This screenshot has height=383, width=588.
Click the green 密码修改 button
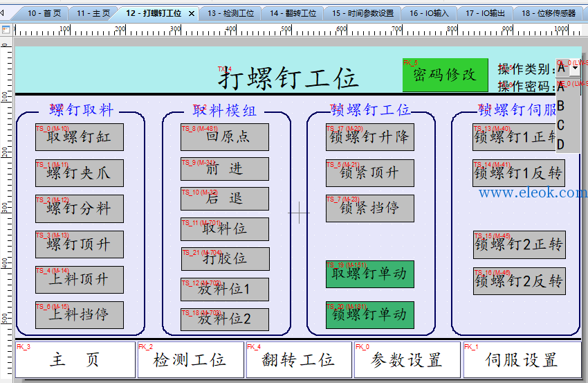click(x=445, y=75)
